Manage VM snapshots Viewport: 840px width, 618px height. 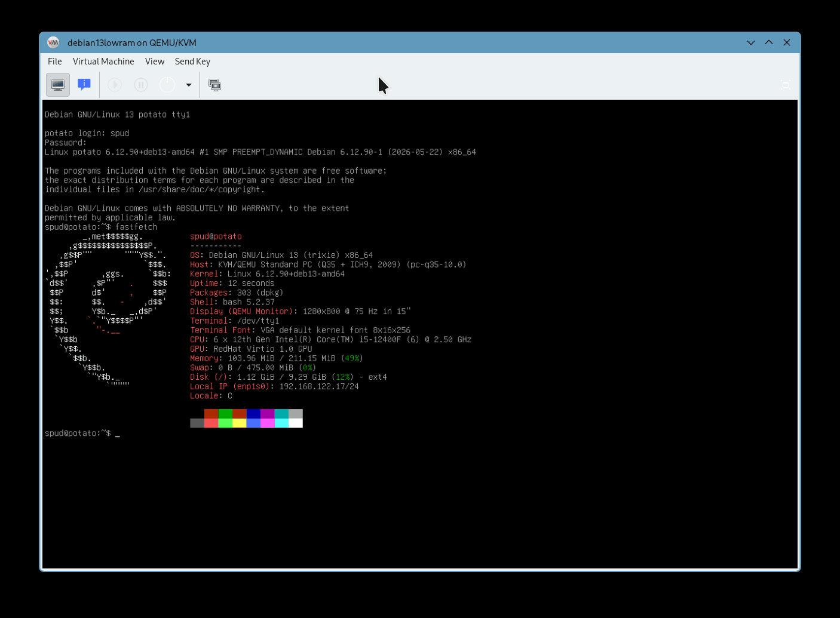point(214,85)
